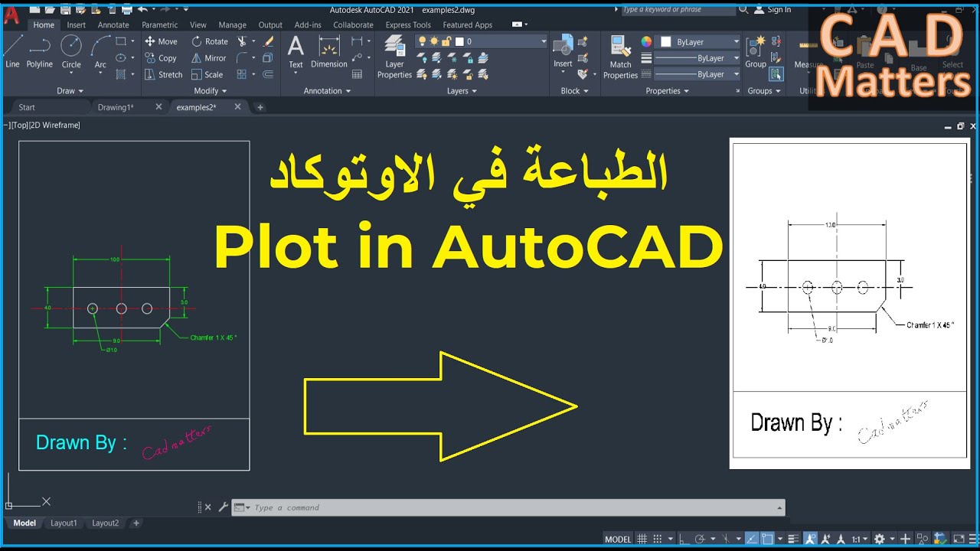Activate the Mirror command
The height and width of the screenshot is (551, 980).
(209, 58)
